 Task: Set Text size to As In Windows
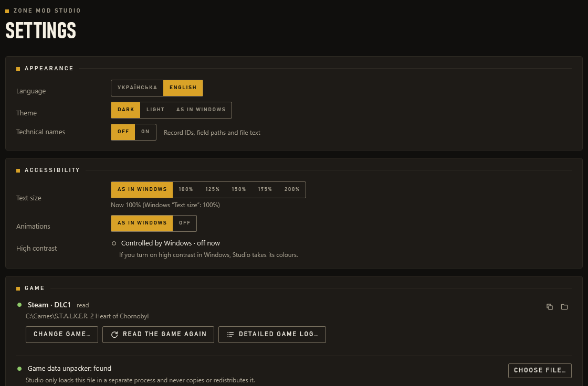[x=142, y=190]
